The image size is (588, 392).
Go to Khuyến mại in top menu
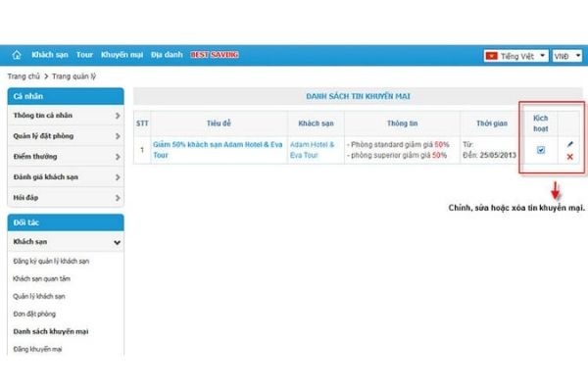[x=122, y=55]
